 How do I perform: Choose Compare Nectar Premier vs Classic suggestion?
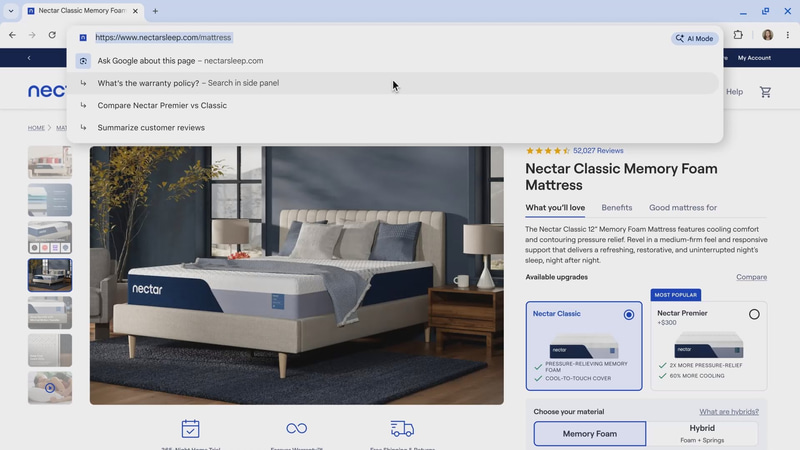[394, 106]
